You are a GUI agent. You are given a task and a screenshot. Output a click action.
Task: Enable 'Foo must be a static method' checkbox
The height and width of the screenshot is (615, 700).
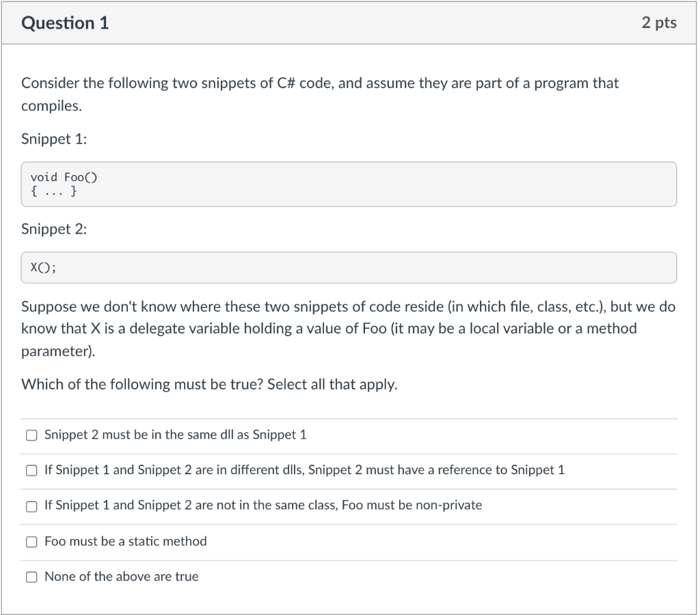(x=31, y=542)
